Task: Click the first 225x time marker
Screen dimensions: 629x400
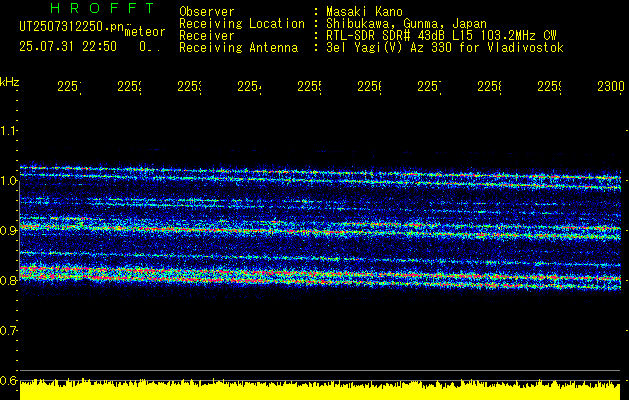Action: 69,87
